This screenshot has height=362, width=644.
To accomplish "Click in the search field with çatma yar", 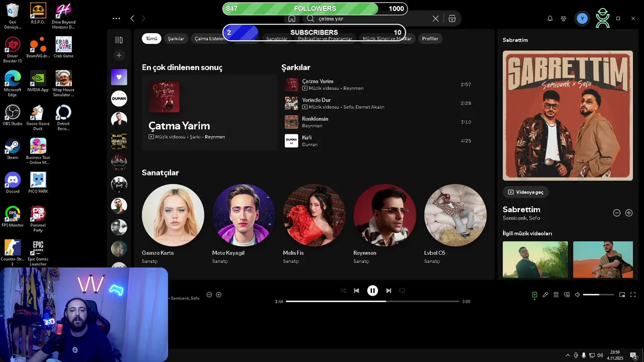I will coord(372,19).
